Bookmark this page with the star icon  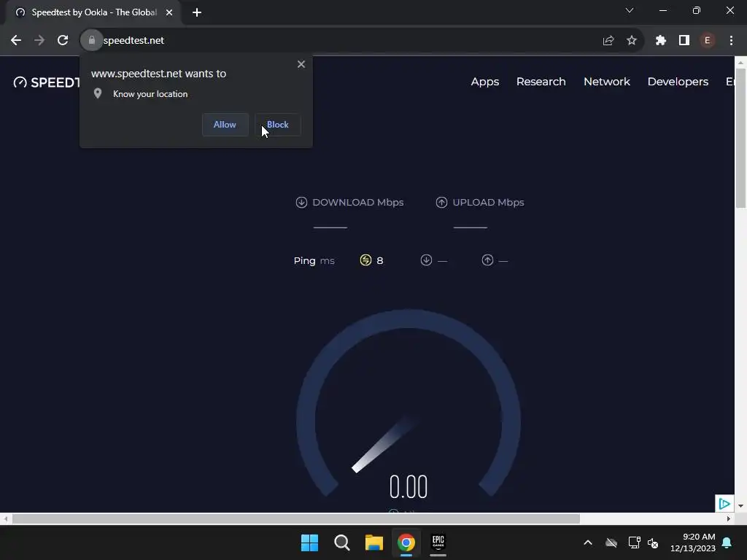632,41
